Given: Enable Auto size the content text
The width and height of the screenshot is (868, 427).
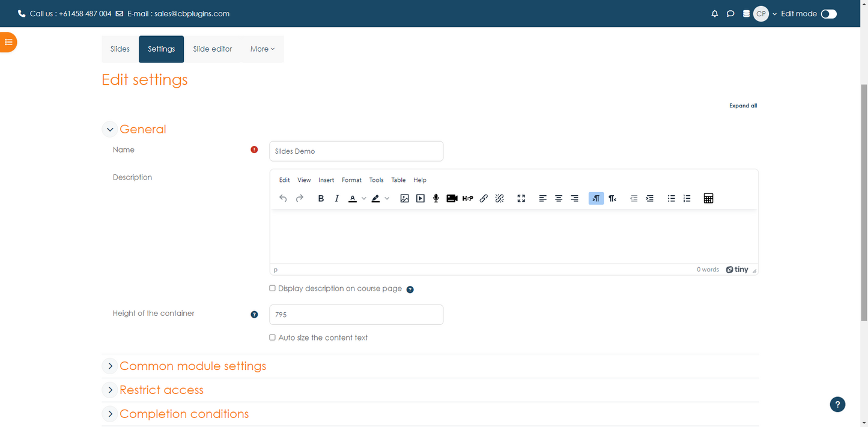Looking at the screenshot, I should (273, 338).
